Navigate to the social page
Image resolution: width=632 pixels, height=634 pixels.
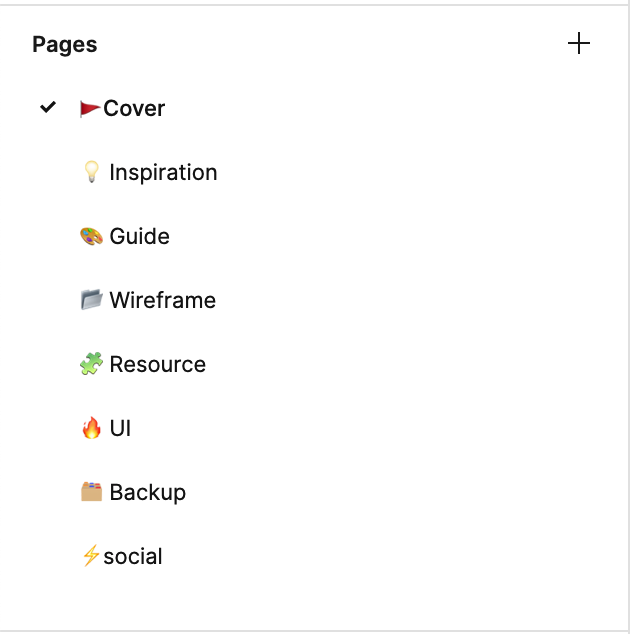pos(133,556)
